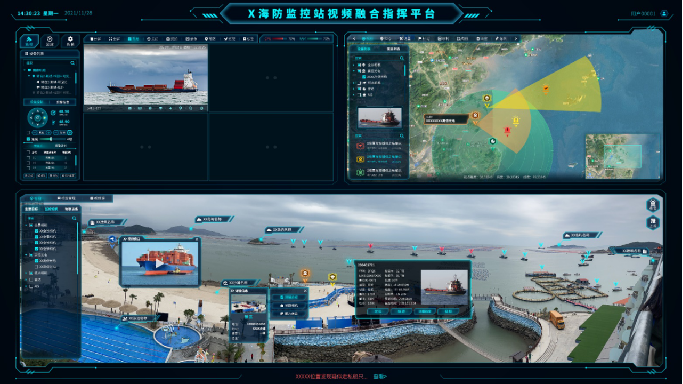Image resolution: width=683 pixels, height=384 pixels.
Task: Click the right arrow of map toolbar
Action: (516, 39)
